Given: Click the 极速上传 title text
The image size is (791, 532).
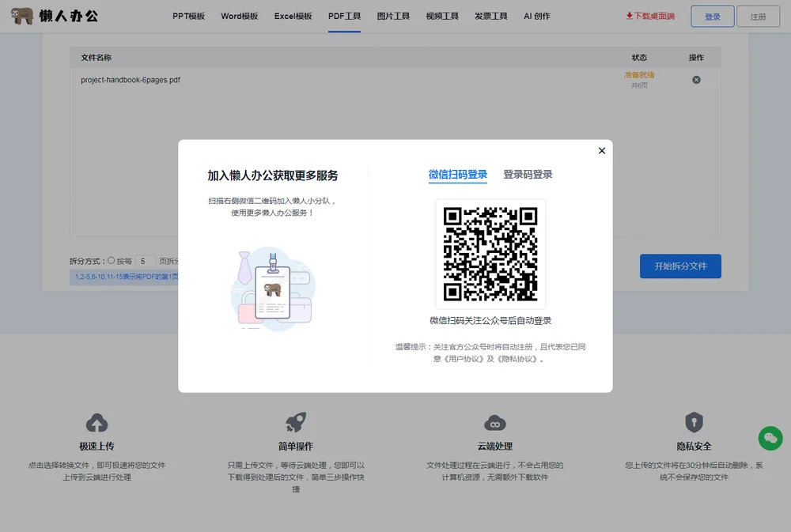Looking at the screenshot, I should 97,447.
